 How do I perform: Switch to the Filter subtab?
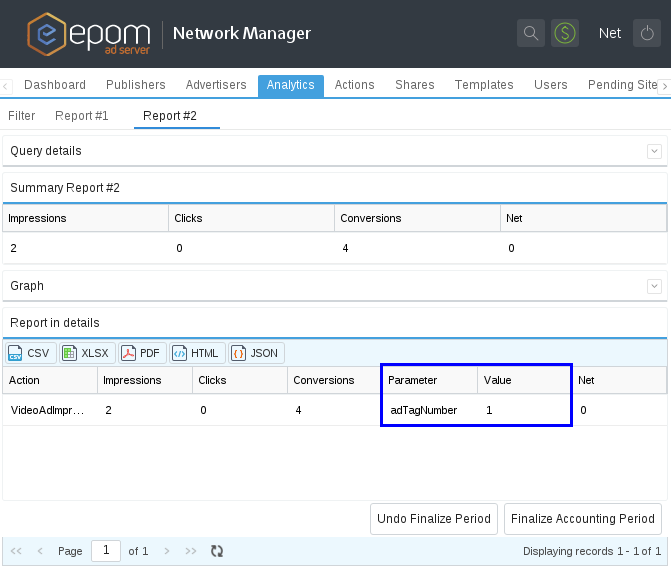pos(22,116)
